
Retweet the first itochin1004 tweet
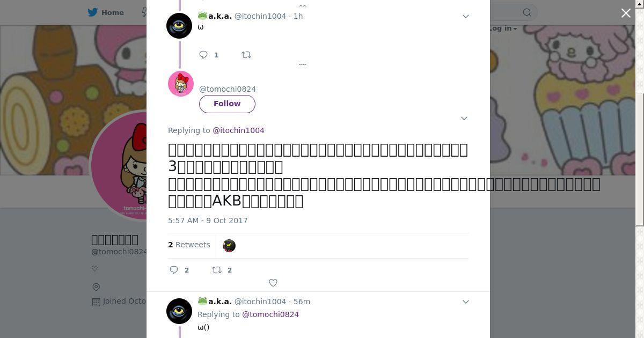(246, 55)
